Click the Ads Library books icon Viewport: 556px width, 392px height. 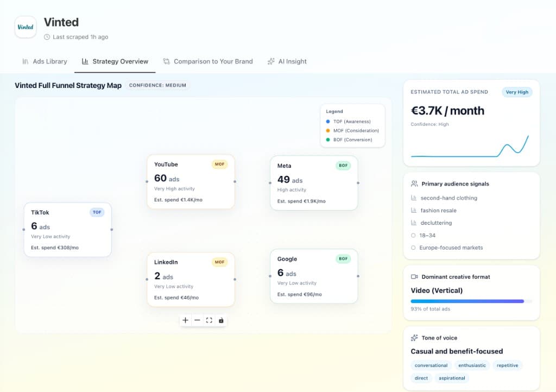pos(26,61)
